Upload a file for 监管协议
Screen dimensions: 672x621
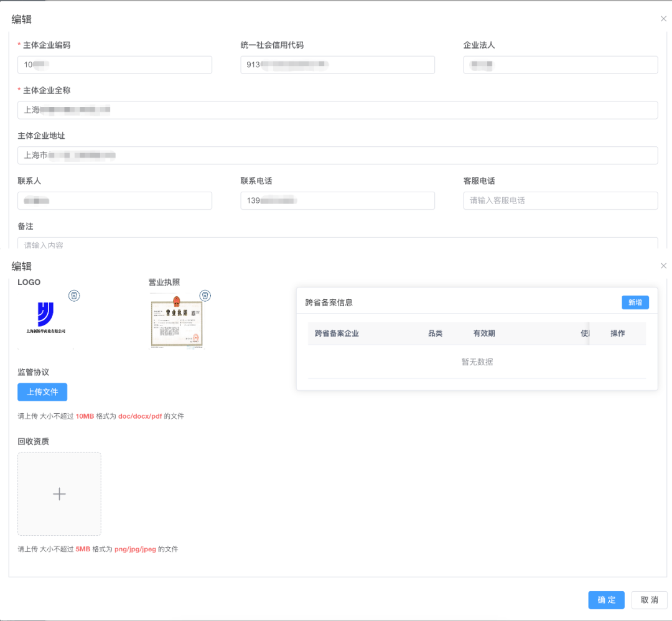[42, 392]
